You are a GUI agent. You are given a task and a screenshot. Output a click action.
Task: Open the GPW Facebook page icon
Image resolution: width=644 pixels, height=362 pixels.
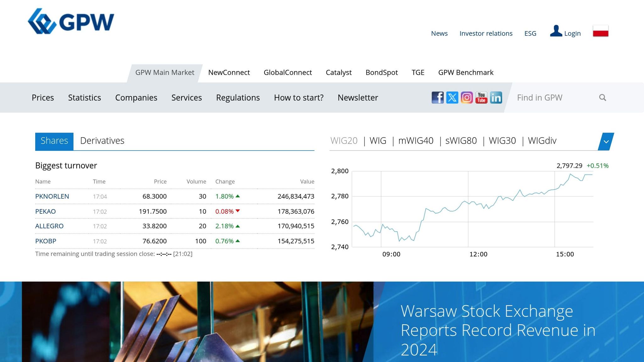[x=437, y=97]
